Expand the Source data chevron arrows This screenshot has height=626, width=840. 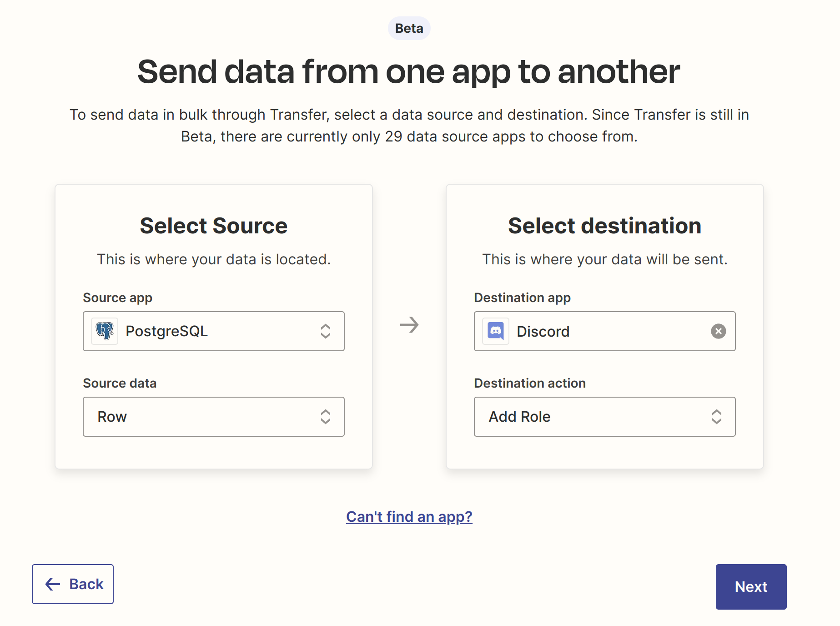click(x=325, y=417)
